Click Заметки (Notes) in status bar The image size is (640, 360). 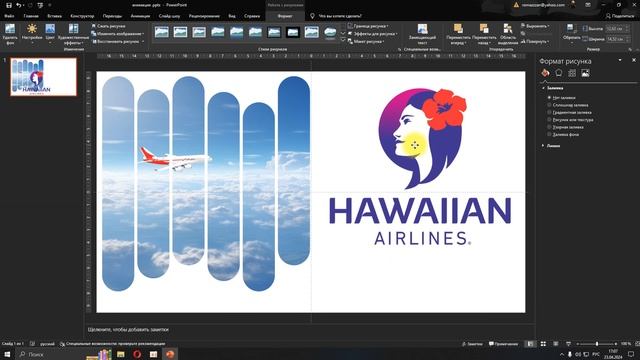coord(472,344)
